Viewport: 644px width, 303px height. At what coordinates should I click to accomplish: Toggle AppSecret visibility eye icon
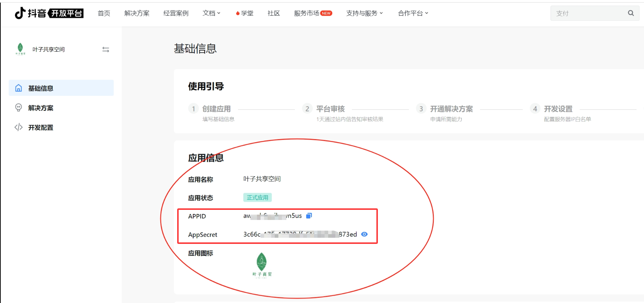click(x=364, y=234)
